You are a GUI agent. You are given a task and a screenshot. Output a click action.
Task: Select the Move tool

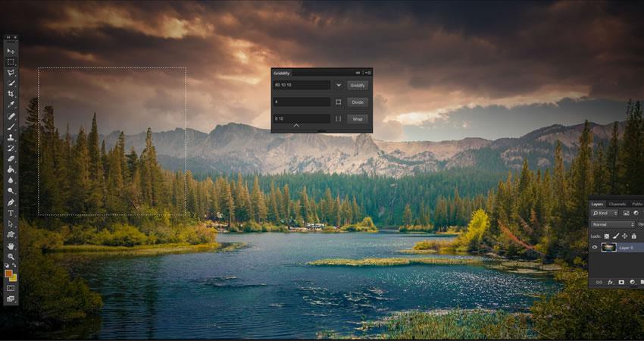tap(11, 51)
